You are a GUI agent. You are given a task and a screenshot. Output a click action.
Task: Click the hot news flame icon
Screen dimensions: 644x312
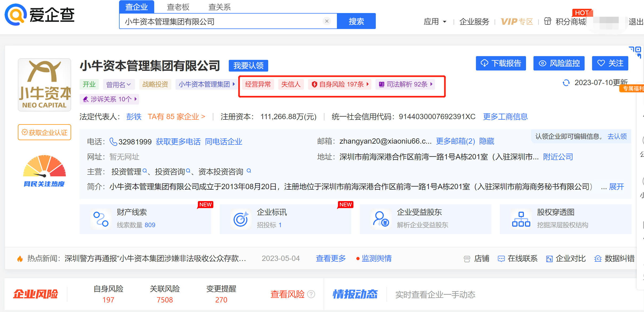(x=20, y=259)
